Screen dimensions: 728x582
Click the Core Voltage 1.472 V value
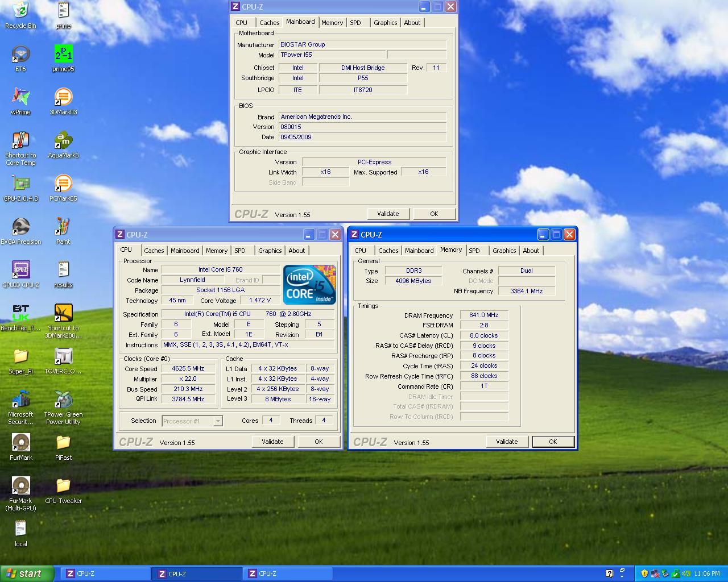point(260,300)
